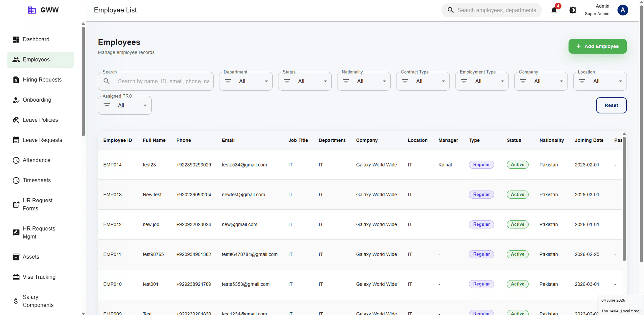Click the Leave Policies umbrella icon
The image size is (644, 315).
click(x=16, y=120)
